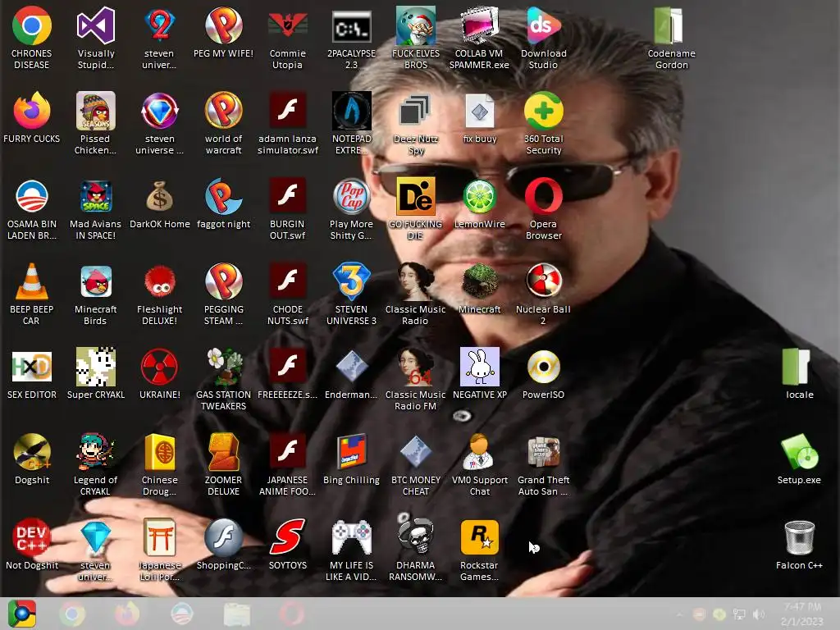Launch the ZOOMER DELUXE icon

[223, 452]
